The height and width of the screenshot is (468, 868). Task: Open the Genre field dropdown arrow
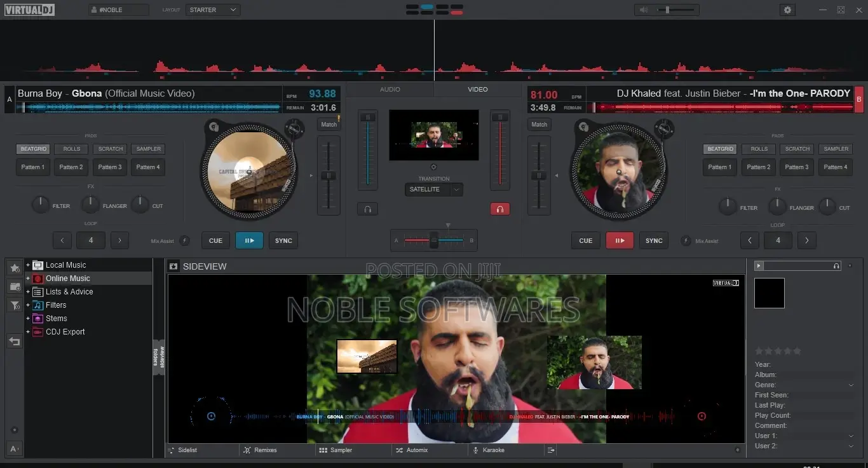(x=851, y=385)
